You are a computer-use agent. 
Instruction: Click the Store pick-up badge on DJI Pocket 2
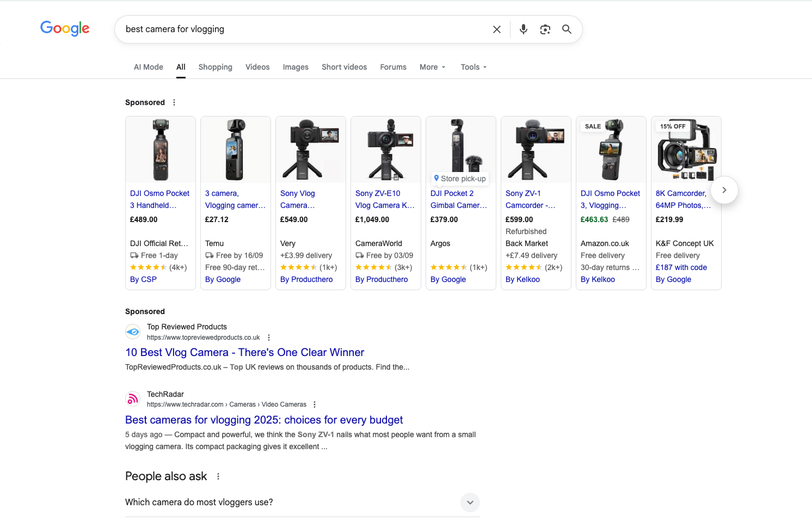[x=460, y=178]
